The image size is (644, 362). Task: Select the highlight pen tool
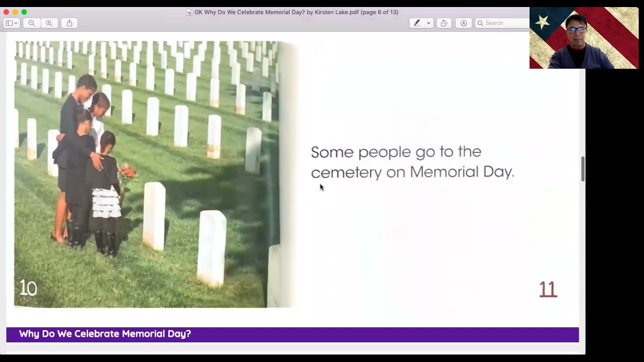click(417, 23)
